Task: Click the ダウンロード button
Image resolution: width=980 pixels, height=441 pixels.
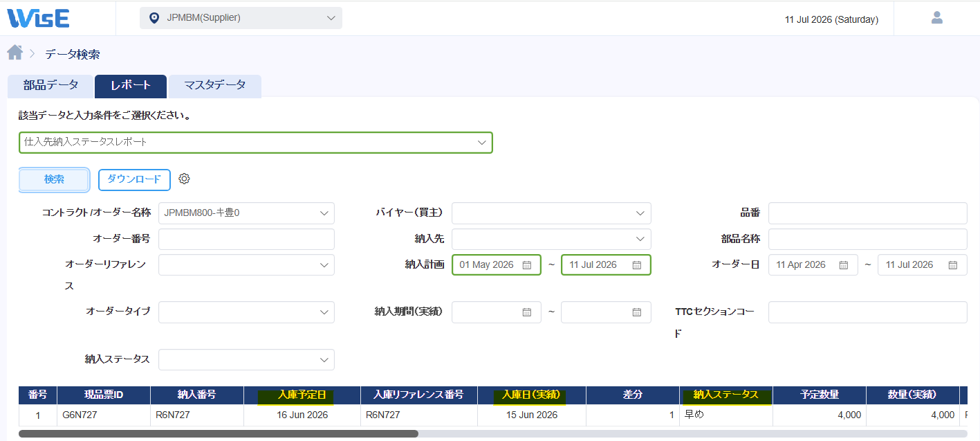Action: 134,179
